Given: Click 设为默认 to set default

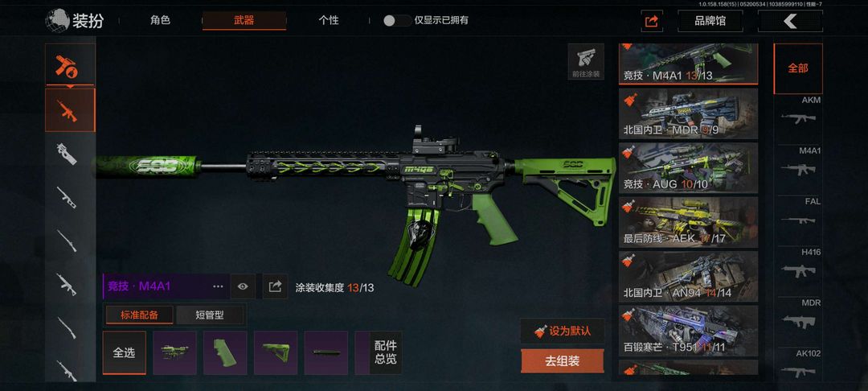Looking at the screenshot, I should point(563,331).
